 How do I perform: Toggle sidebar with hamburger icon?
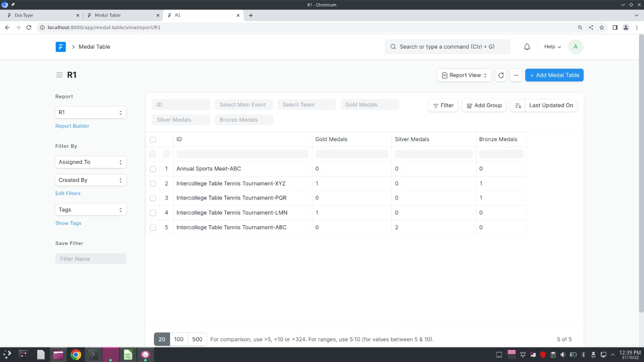59,75
